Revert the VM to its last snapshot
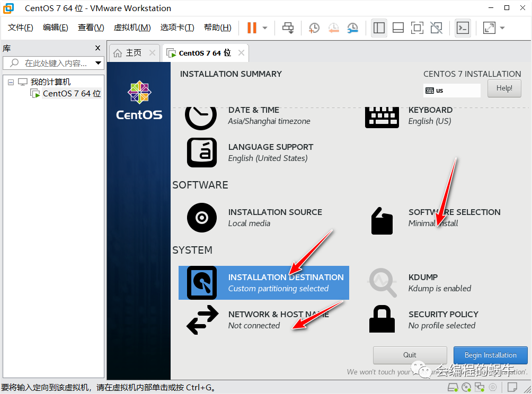The image size is (532, 394). tap(333, 28)
